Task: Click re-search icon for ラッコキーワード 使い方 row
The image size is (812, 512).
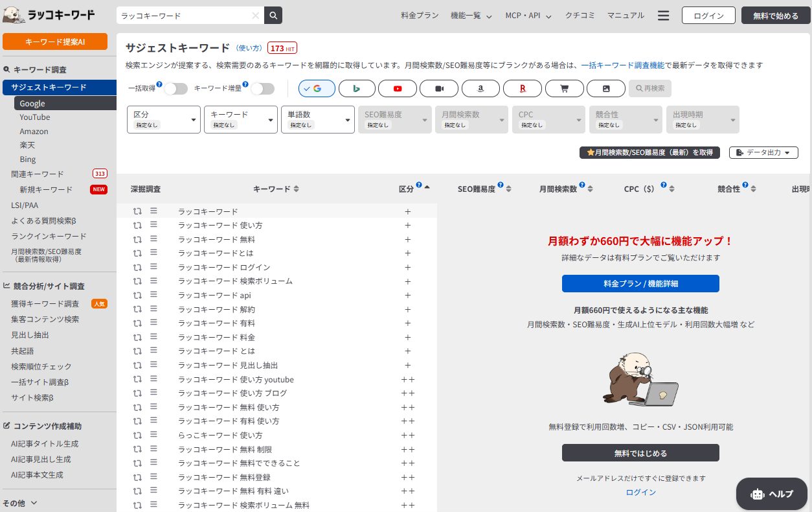Action: click(x=137, y=226)
